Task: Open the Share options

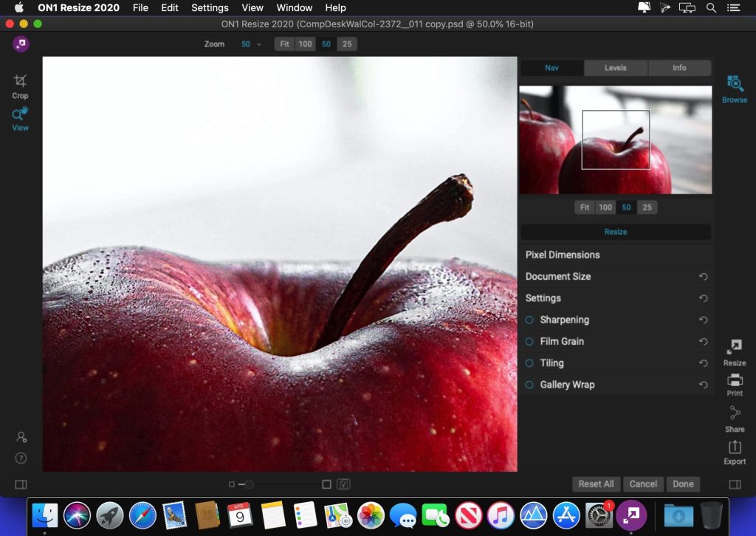Action: click(734, 419)
